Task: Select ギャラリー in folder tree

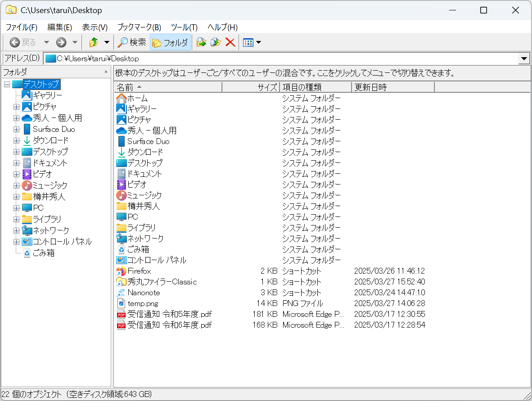Action: tap(47, 95)
